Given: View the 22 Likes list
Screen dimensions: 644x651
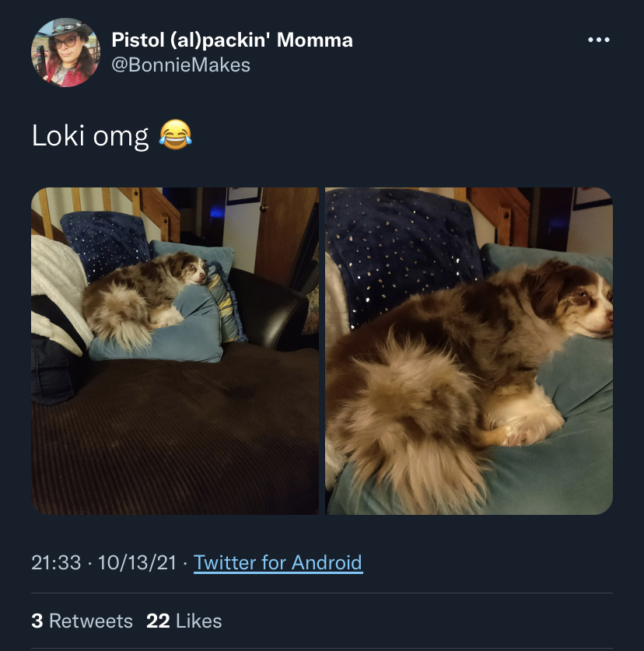Looking at the screenshot, I should click(184, 621).
